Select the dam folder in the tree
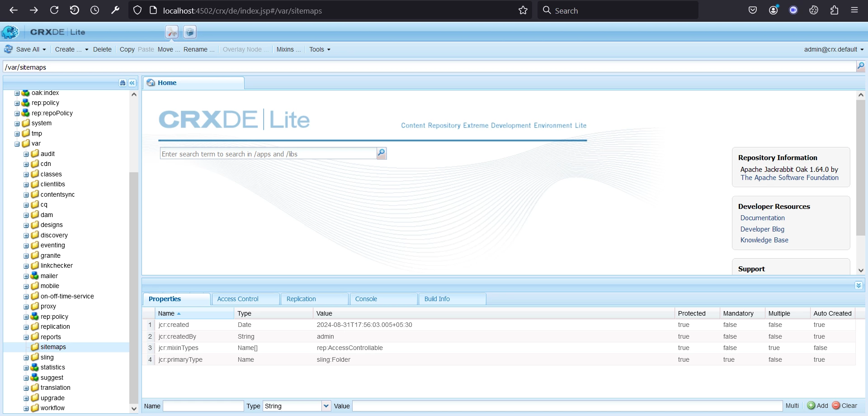Image resolution: width=868 pixels, height=416 pixels. coord(47,215)
